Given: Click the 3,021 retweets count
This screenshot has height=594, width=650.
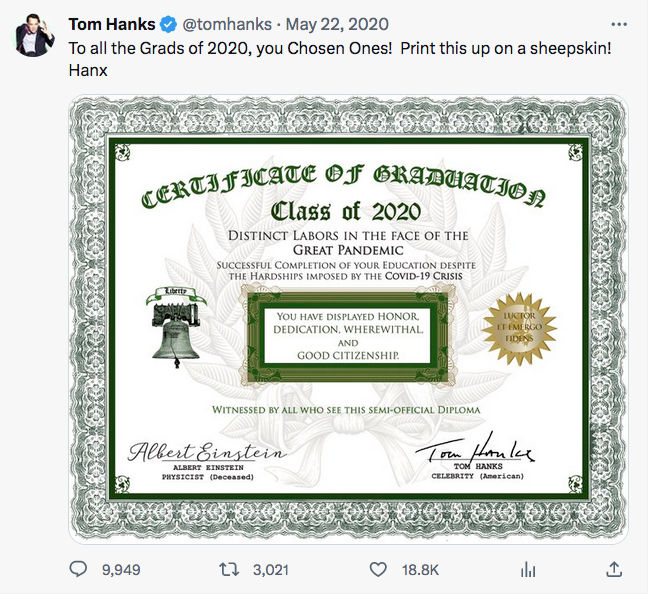Looking at the screenshot, I should 270,570.
